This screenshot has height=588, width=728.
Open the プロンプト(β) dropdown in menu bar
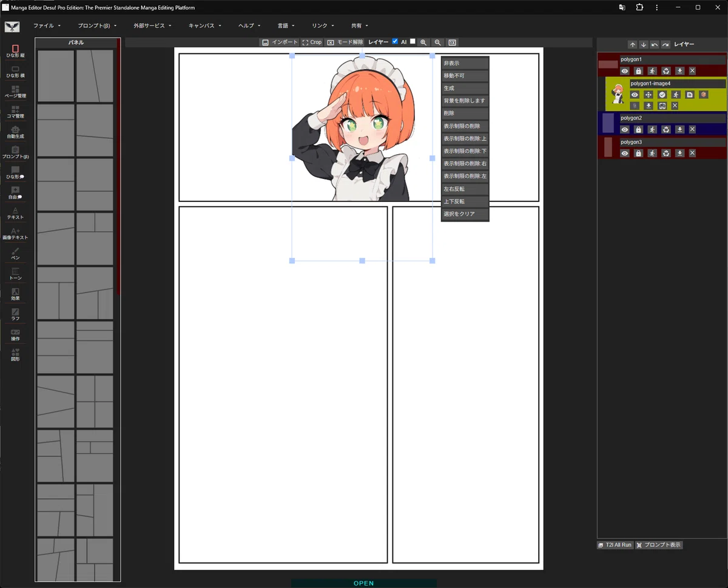pyautogui.click(x=98, y=26)
